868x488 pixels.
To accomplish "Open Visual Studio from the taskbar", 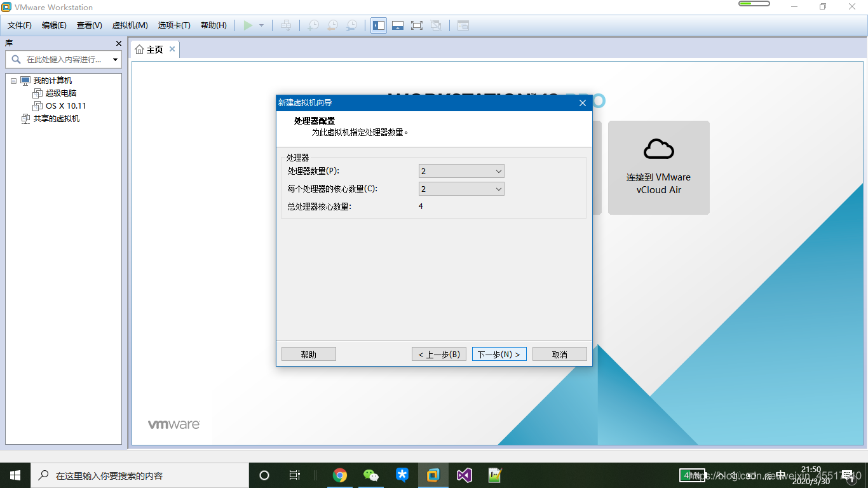I will (465, 475).
